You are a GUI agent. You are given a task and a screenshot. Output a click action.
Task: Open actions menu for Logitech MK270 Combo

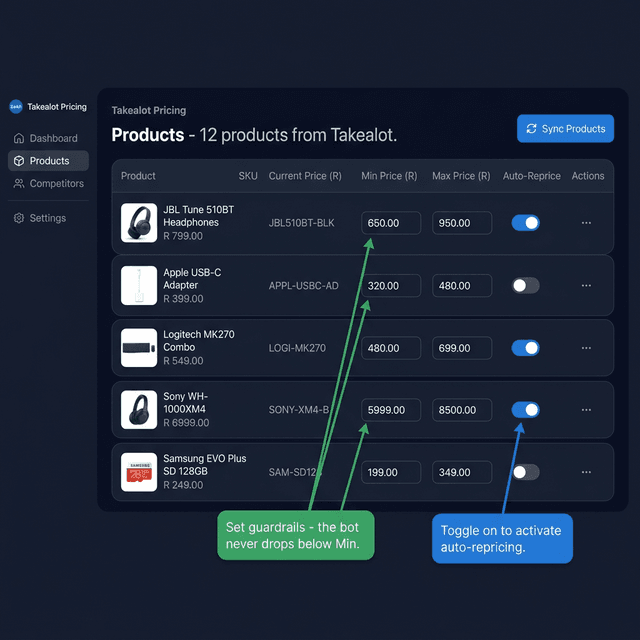pos(586,348)
